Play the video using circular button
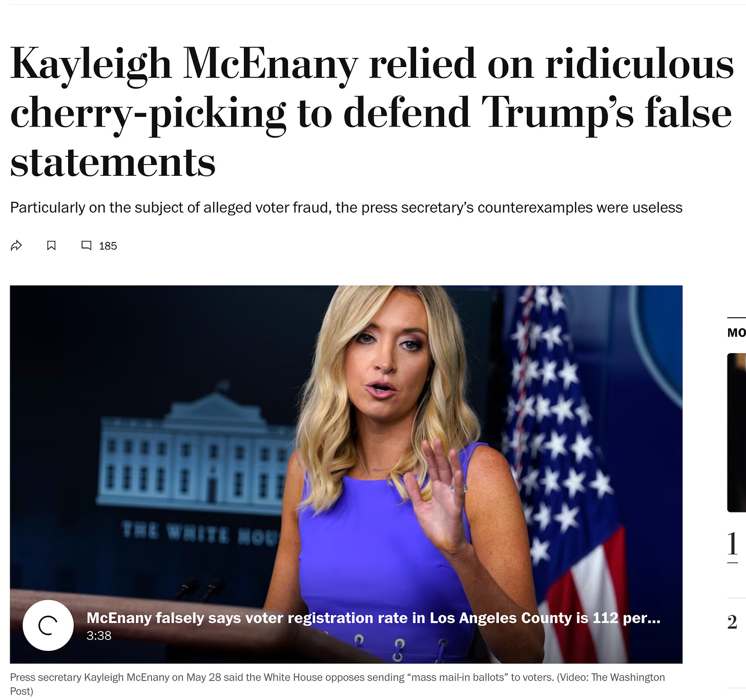Viewport: 746px width, 700px height. click(x=48, y=625)
